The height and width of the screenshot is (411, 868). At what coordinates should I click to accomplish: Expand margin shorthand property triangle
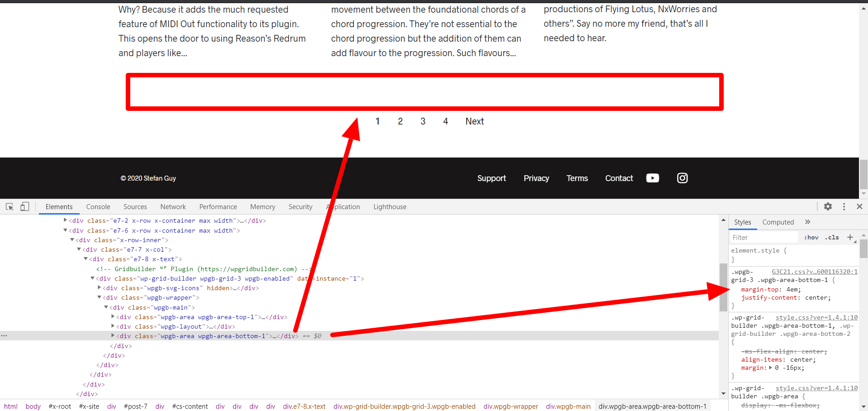770,368
